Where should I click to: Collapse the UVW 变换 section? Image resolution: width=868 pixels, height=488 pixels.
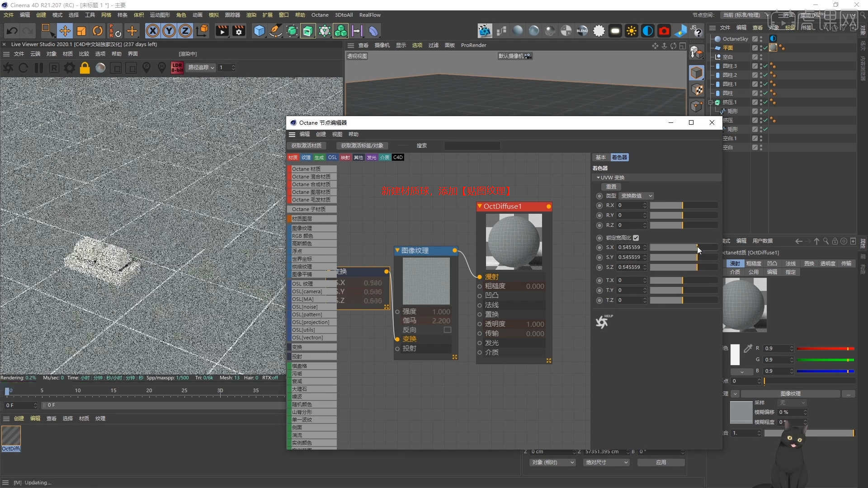tap(598, 178)
